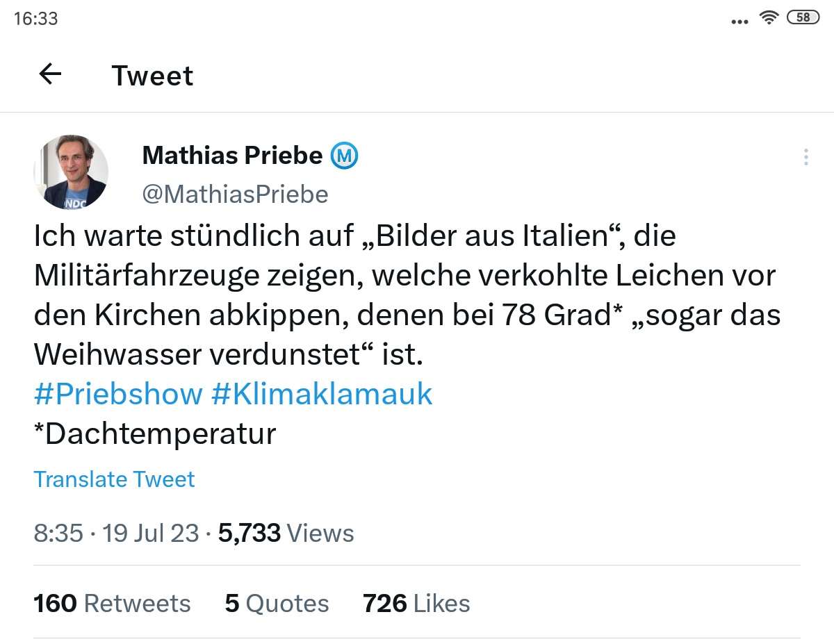
Task: Open the #Priebshow hashtag
Action: (x=118, y=395)
